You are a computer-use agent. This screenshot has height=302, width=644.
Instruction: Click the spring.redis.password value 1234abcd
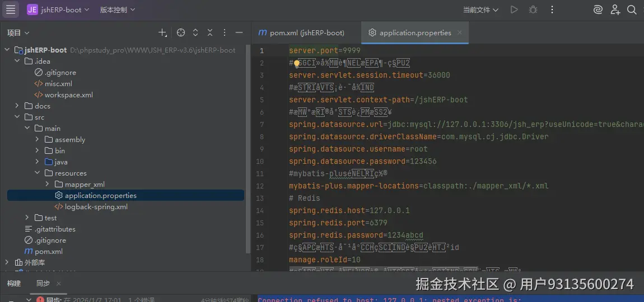405,235
